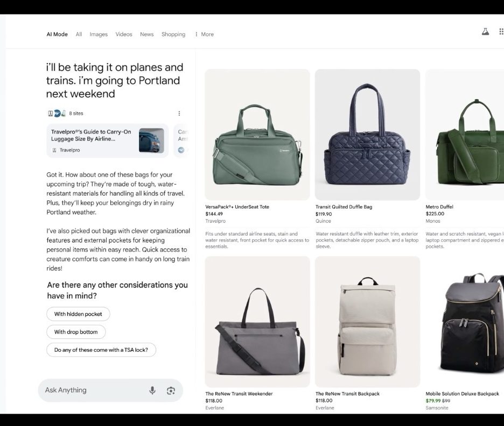This screenshot has width=504, height=426.
Task: Open Travelpro's carry-on luggage size guide card
Action: [x=107, y=140]
